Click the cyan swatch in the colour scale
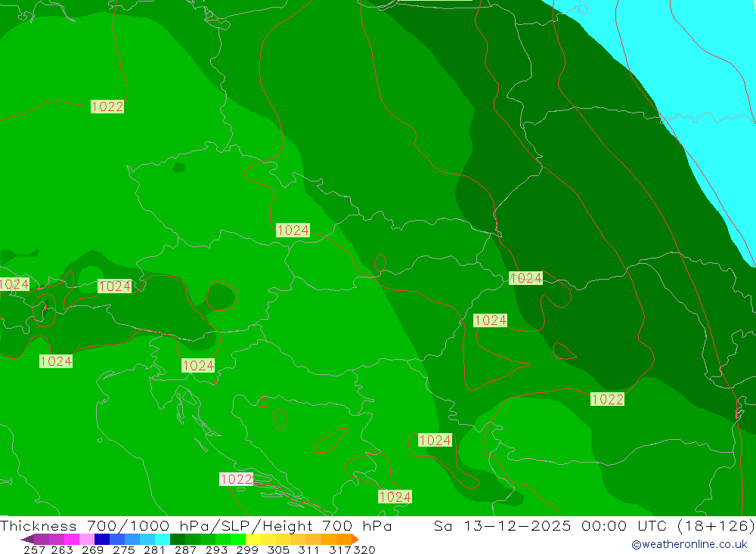Screen dimensions: 756x554 [163, 539]
